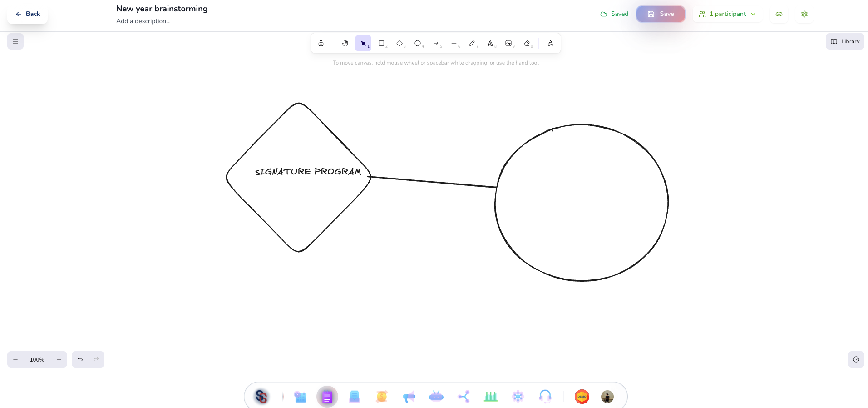Select the Selection arrow tool
The image size is (868, 408).
pos(363,43)
